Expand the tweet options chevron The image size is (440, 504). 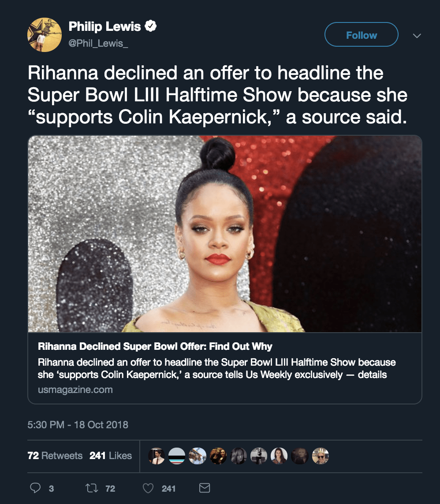pyautogui.click(x=417, y=35)
